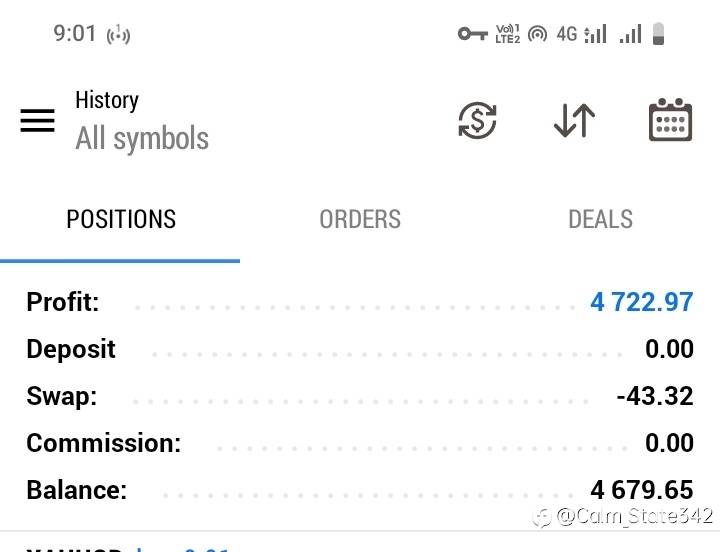Switch to the ORDERS tab
Image resolution: width=720 pixels, height=552 pixels.
point(360,220)
